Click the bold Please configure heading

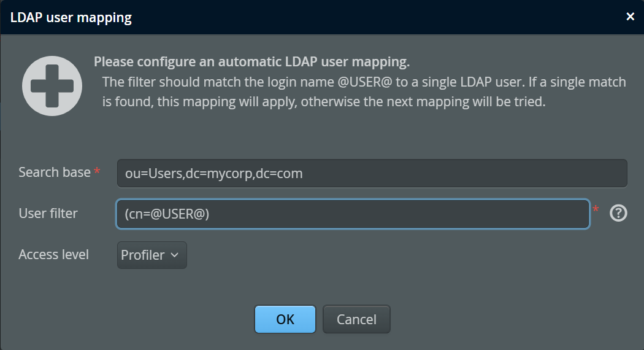point(251,61)
